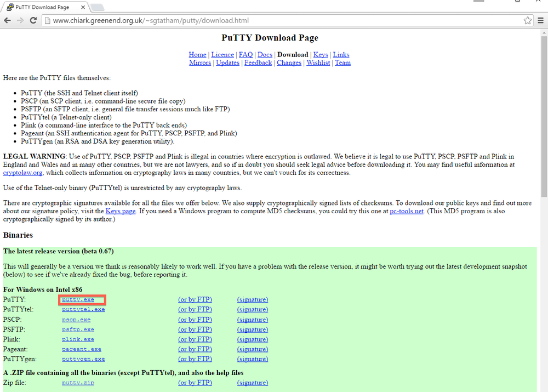
Task: Open the Licence link
Action: coord(222,55)
